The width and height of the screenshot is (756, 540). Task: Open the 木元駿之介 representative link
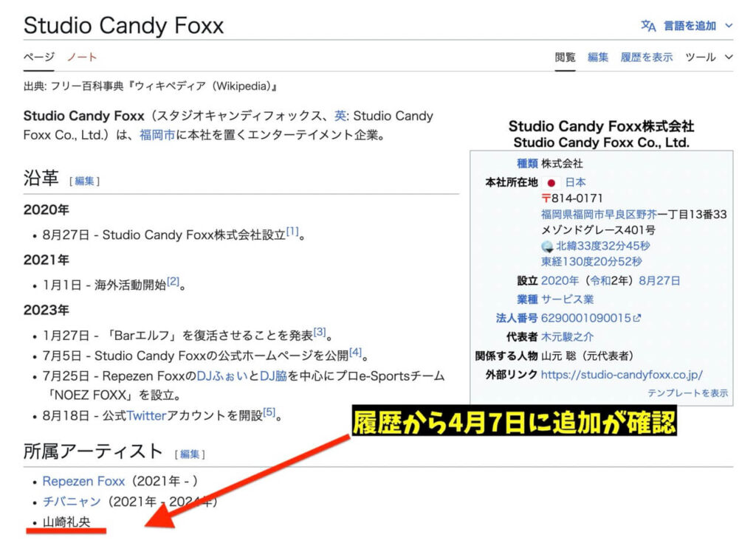[567, 337]
